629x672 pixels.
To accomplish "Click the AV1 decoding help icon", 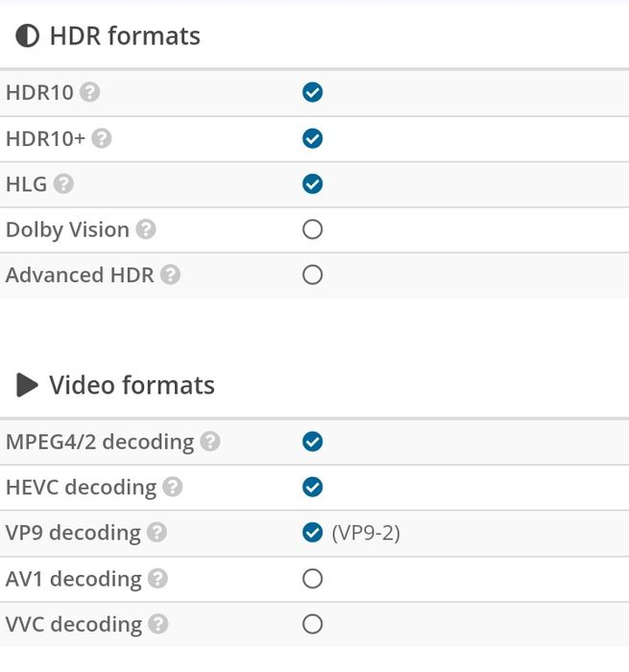I will click(157, 579).
